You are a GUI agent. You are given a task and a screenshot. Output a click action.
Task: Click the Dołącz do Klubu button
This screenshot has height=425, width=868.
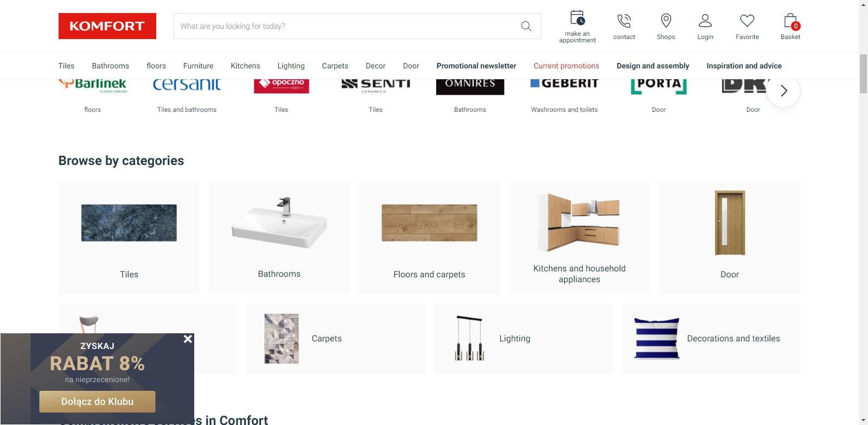point(97,402)
